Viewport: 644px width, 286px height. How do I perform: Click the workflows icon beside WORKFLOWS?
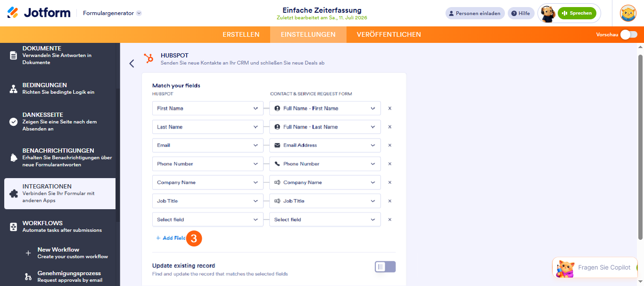tap(13, 227)
